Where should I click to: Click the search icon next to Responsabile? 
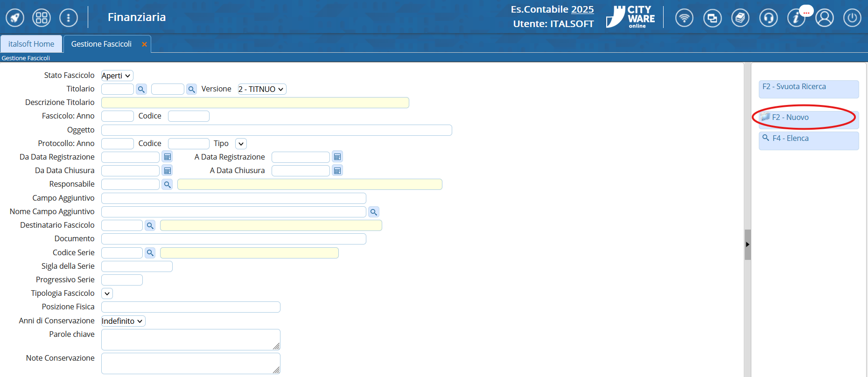[167, 185]
